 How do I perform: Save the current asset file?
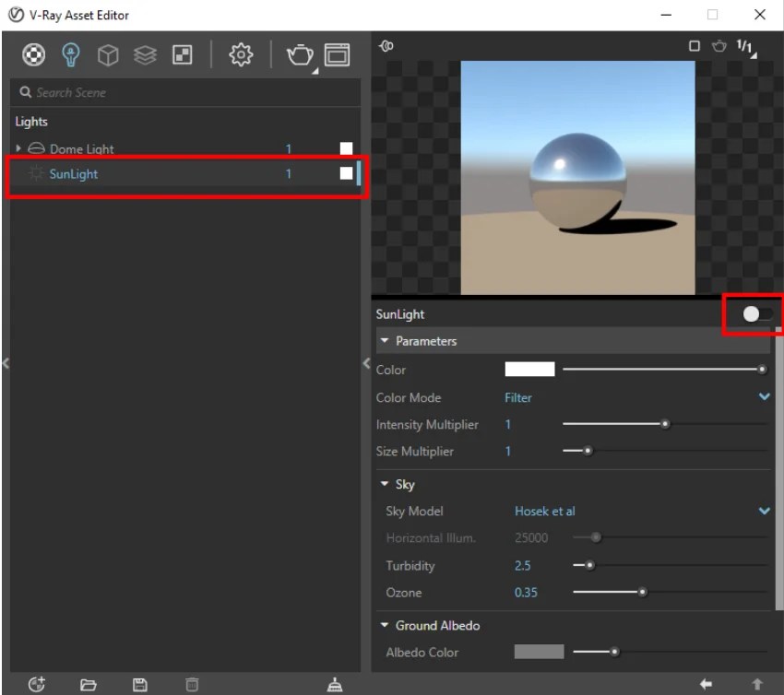[139, 683]
